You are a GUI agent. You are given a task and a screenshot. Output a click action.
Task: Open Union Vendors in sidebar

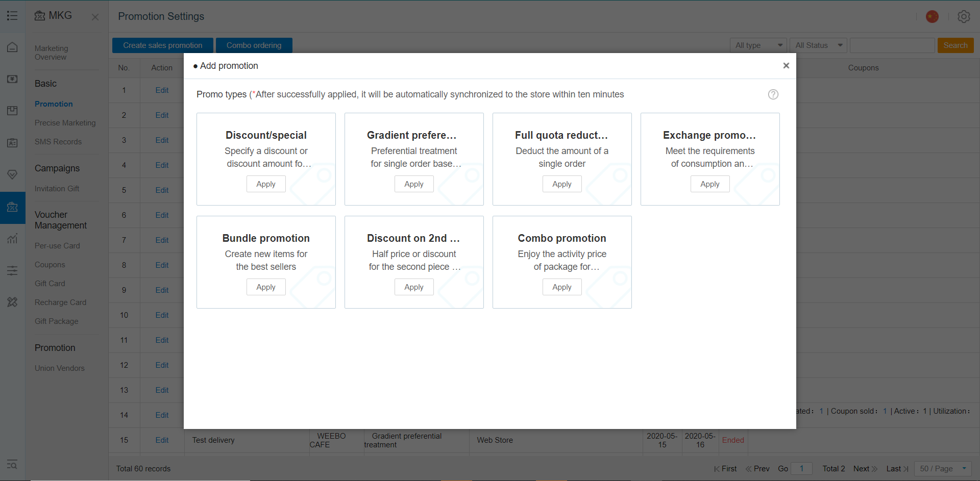[x=60, y=368]
